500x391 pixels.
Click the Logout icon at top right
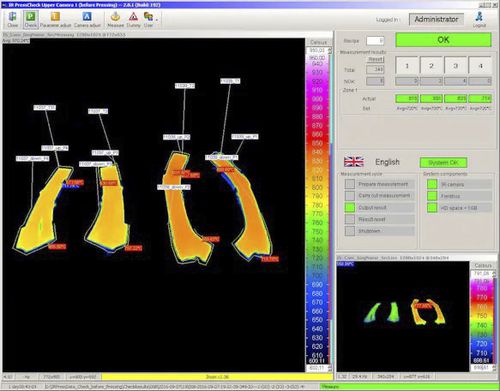tap(479, 19)
